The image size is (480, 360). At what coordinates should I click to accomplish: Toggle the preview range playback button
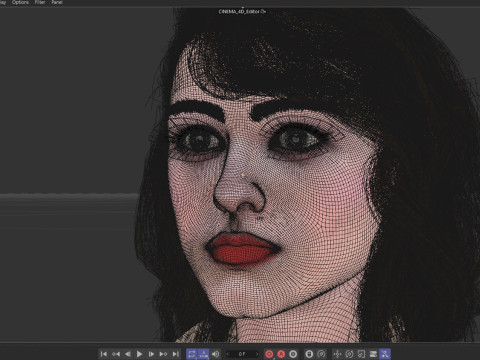[x=204, y=354]
